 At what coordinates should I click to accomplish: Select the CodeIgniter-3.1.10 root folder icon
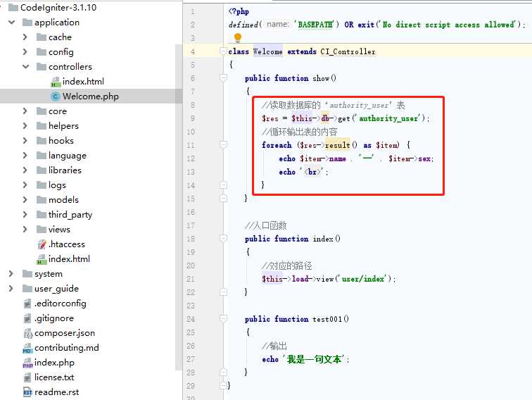point(13,8)
